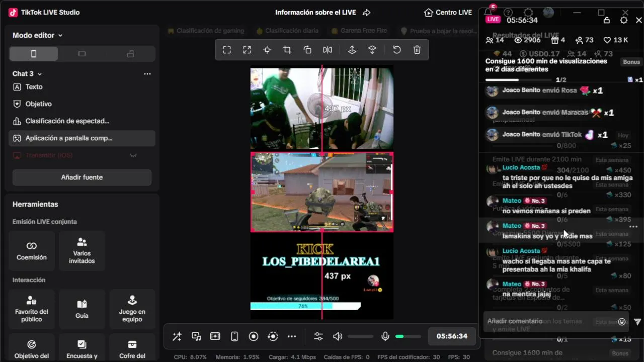Viewport: 644px width, 362px height.
Task: Click the Añadir fuente button
Action: click(82, 177)
